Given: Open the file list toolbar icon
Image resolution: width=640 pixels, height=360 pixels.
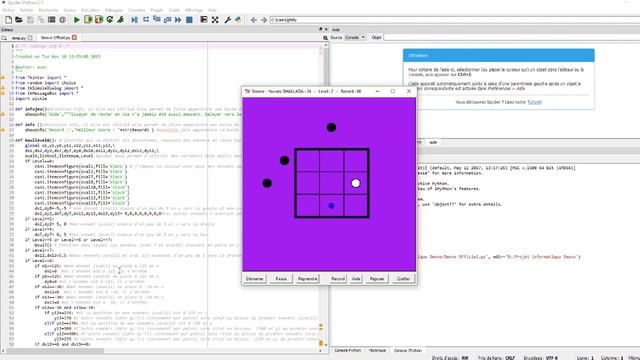Looking at the screenshot, I should [52, 20].
